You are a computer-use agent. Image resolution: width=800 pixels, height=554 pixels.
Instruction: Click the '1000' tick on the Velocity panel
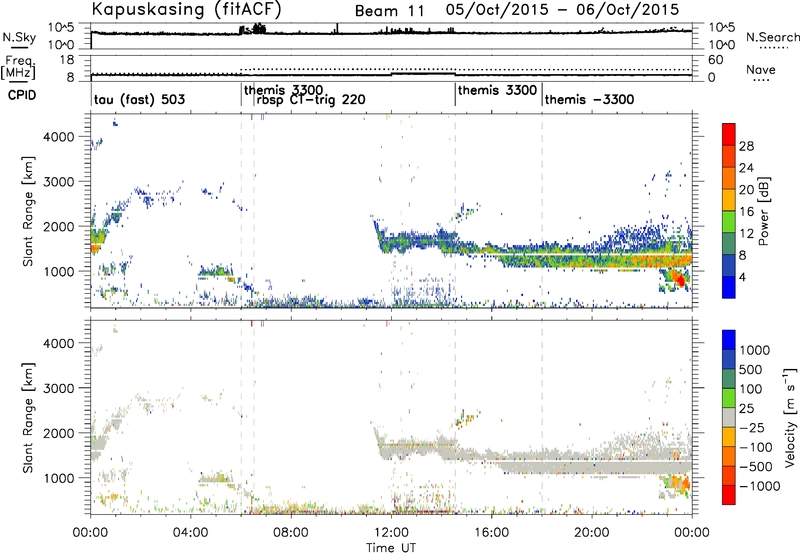(59, 478)
